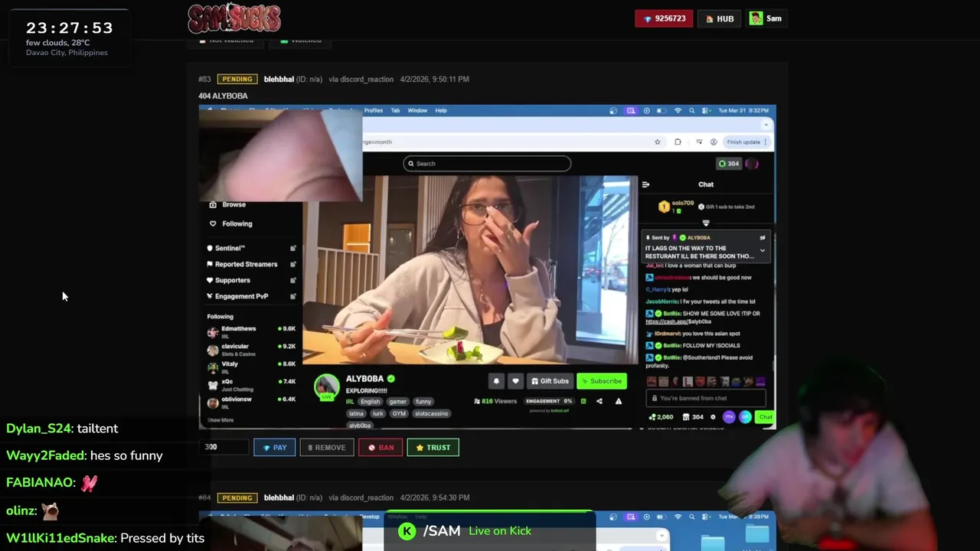This screenshot has height=551, width=980.
Task: Open Edmatthews channel in Following list
Action: point(251,331)
